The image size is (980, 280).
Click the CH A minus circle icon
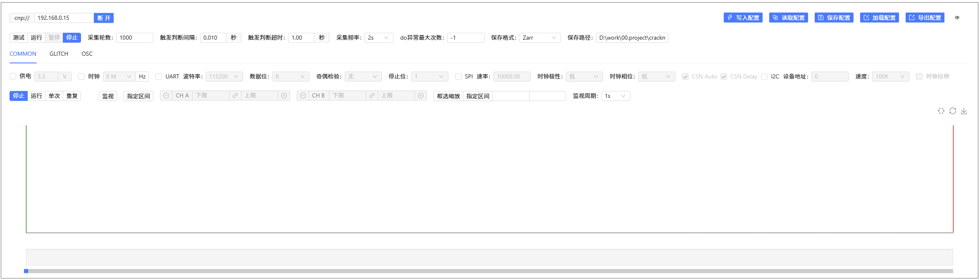coord(166,96)
